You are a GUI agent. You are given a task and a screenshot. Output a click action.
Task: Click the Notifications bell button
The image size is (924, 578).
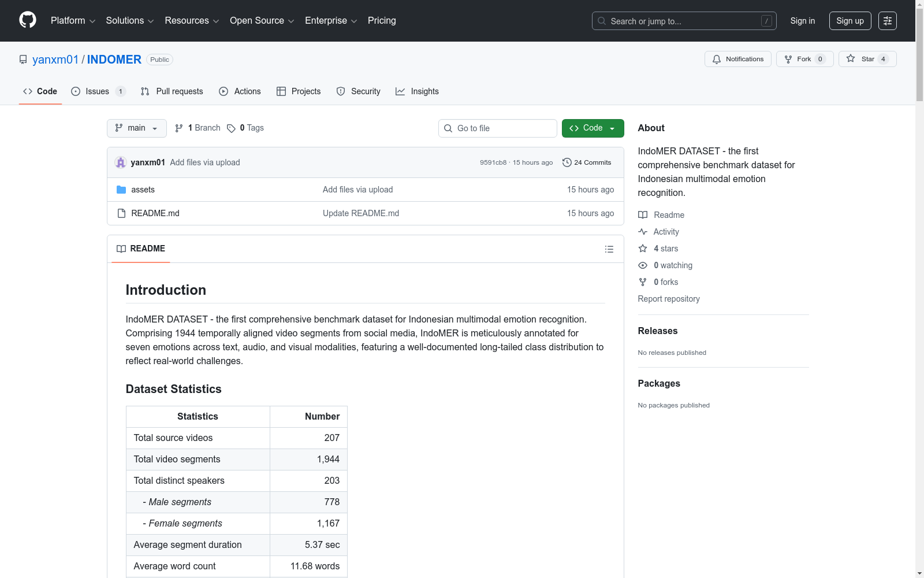pos(737,59)
